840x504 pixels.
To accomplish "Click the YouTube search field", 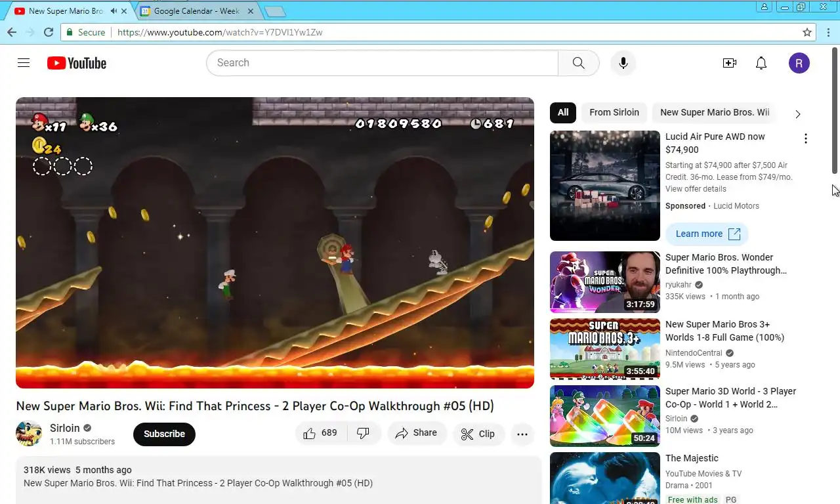I will pos(382,63).
